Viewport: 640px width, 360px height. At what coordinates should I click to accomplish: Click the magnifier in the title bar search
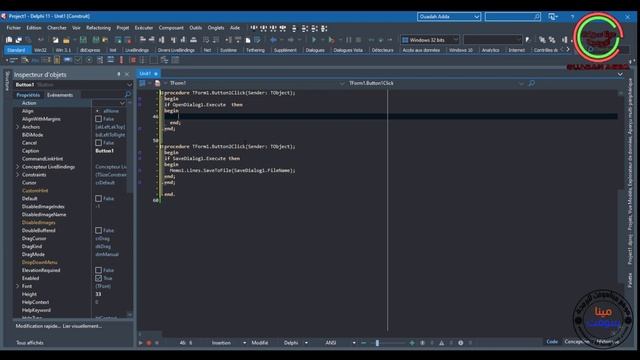[x=537, y=16]
